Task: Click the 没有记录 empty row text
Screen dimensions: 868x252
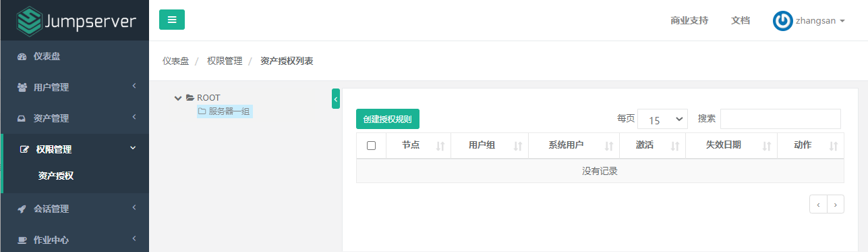Action: pyautogui.click(x=600, y=171)
